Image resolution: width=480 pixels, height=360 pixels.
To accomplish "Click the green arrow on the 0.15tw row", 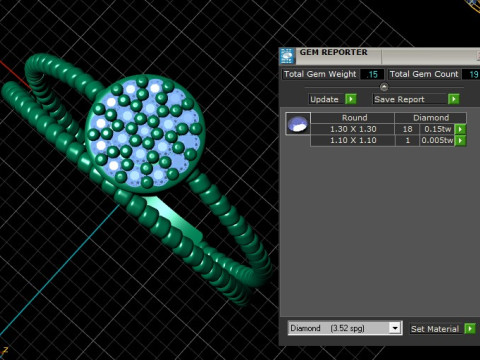I will pyautogui.click(x=460, y=129).
